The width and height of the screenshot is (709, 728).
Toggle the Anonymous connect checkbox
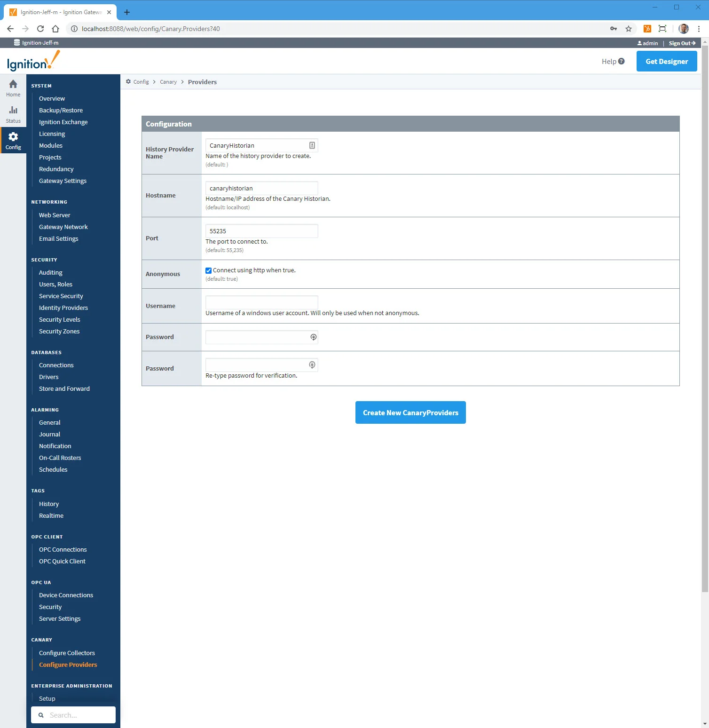[208, 270]
